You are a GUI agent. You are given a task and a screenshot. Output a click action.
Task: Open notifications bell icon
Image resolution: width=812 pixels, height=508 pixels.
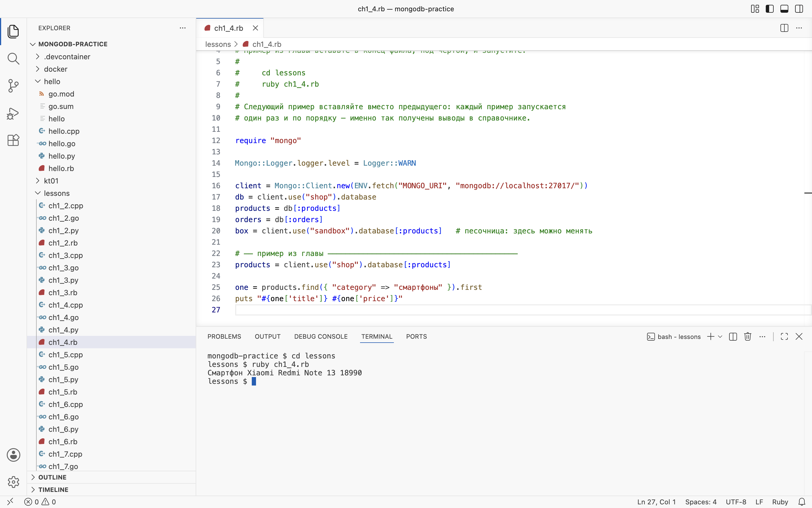point(802,502)
